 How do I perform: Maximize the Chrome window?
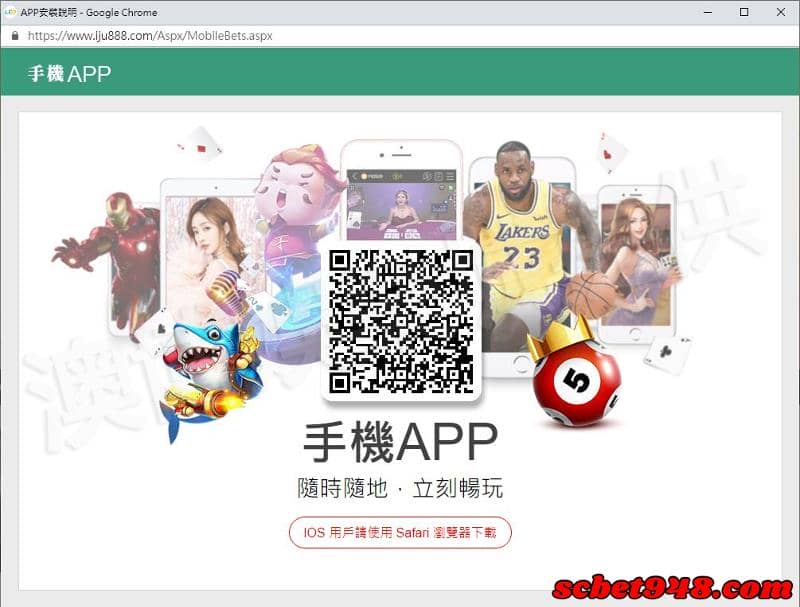[744, 12]
